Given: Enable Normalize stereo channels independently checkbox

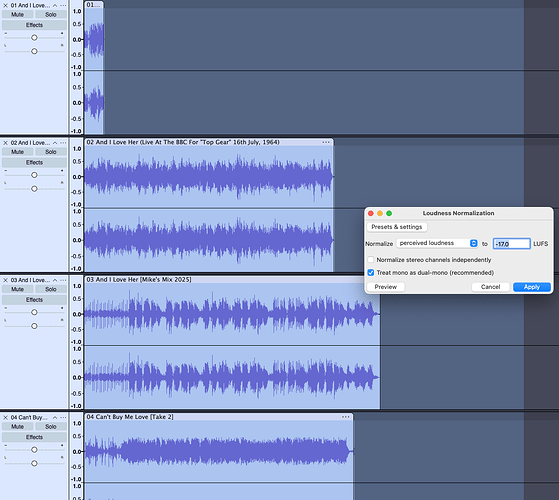Looking at the screenshot, I should coord(371,260).
